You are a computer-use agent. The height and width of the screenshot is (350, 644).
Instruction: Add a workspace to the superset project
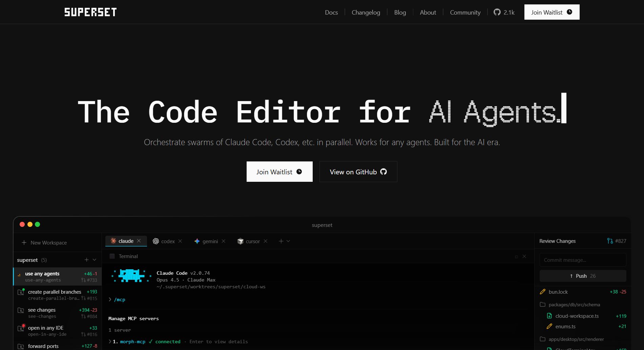point(87,260)
